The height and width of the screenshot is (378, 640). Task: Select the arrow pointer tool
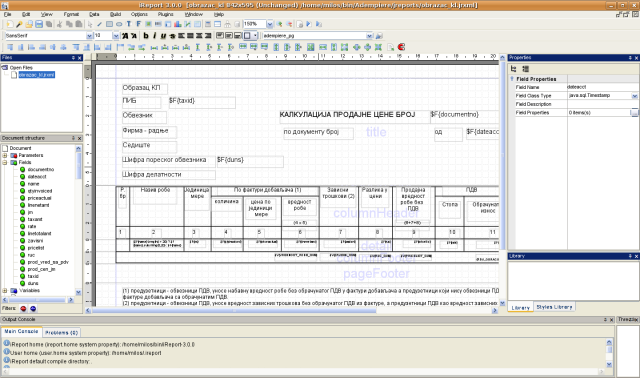click(x=90, y=24)
